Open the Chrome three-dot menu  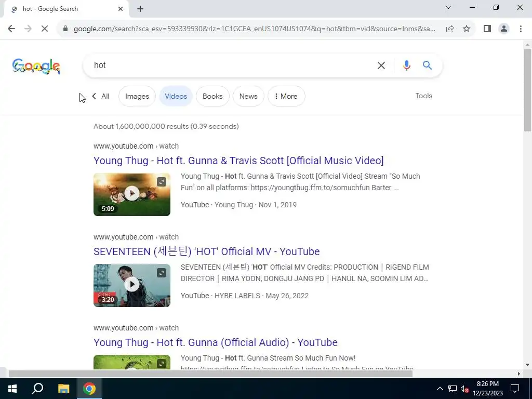pyautogui.click(x=521, y=29)
